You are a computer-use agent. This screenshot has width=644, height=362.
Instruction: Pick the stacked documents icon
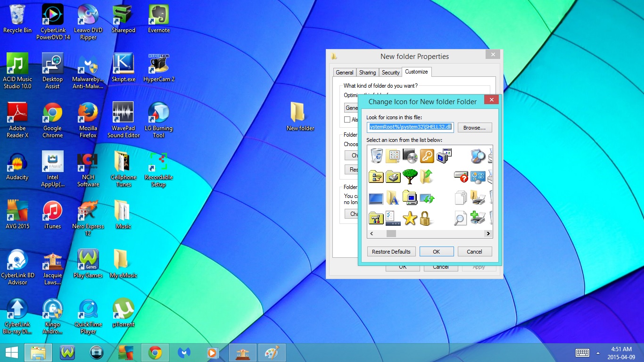coord(461,197)
